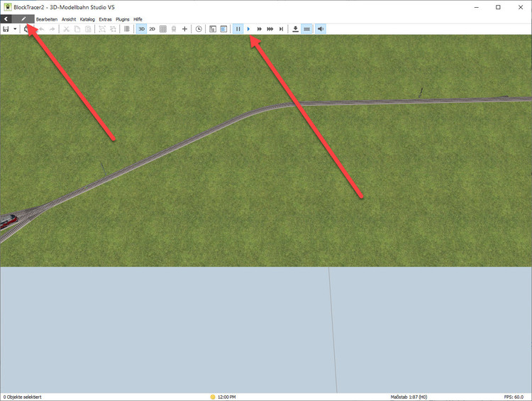Screen dimensions: 532x401
Task: Click the 12:00 PM time text
Action: point(227,397)
